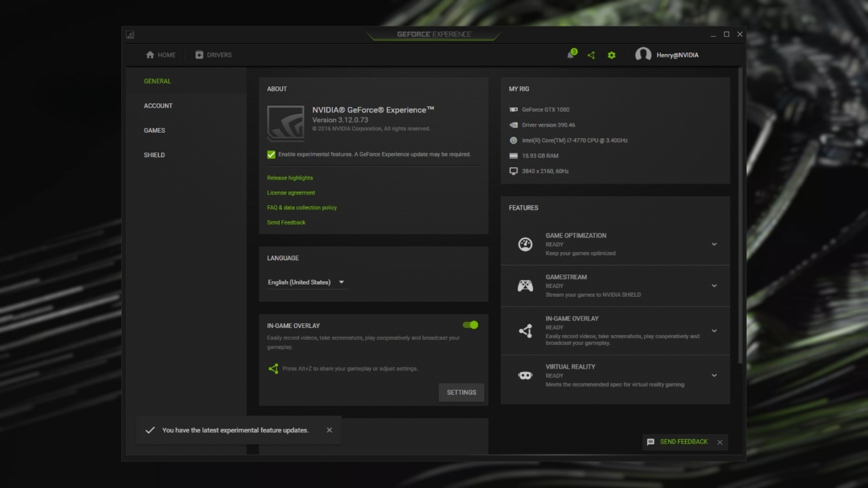Click the NVIDIA logo in title bar

point(130,35)
